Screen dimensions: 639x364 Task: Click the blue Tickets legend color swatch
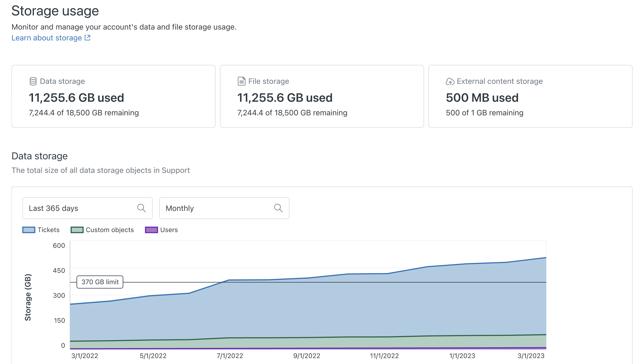point(29,230)
